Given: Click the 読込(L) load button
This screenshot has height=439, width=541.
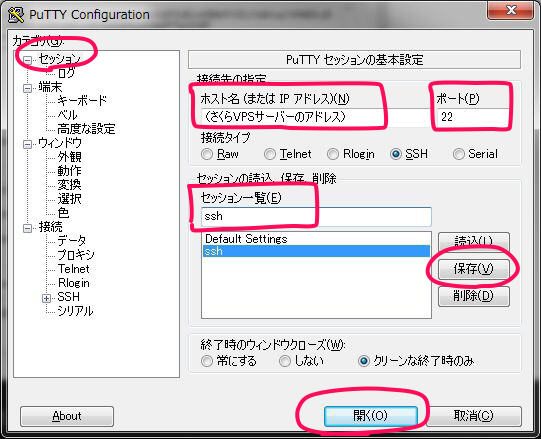Looking at the screenshot, I should 474,241.
